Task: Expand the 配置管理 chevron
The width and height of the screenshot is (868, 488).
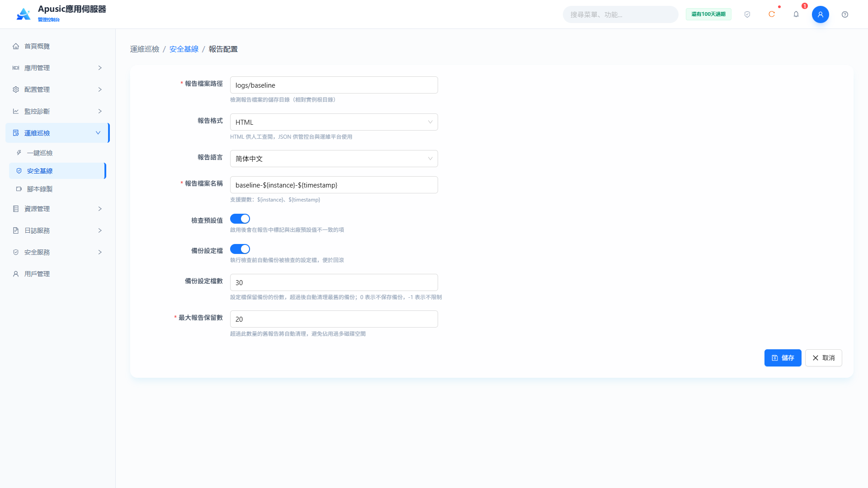Action: [x=100, y=89]
